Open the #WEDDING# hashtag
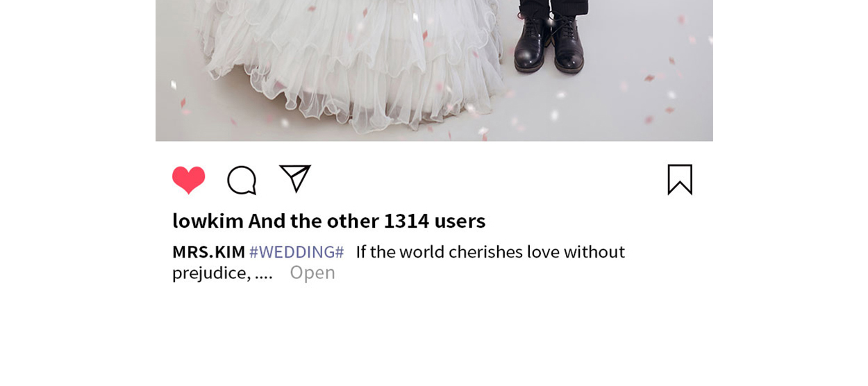The height and width of the screenshot is (386, 868). click(x=297, y=251)
